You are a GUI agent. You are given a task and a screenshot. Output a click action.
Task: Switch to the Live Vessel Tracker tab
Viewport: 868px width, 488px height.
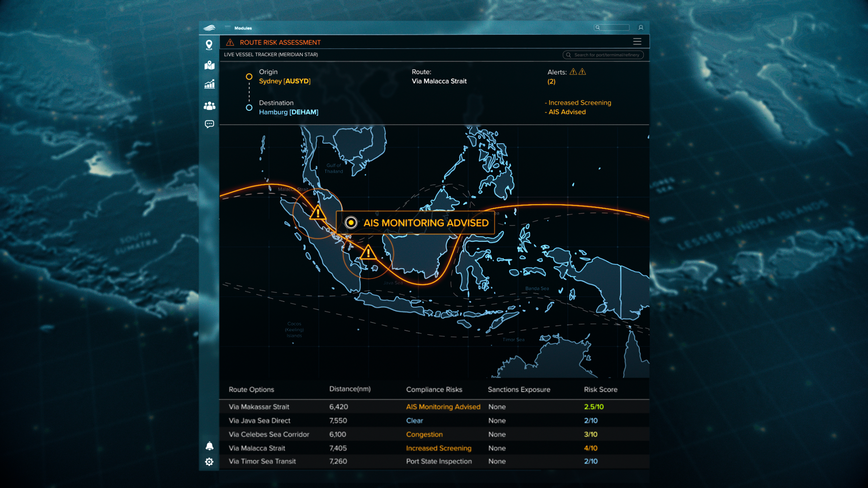pyautogui.click(x=270, y=54)
